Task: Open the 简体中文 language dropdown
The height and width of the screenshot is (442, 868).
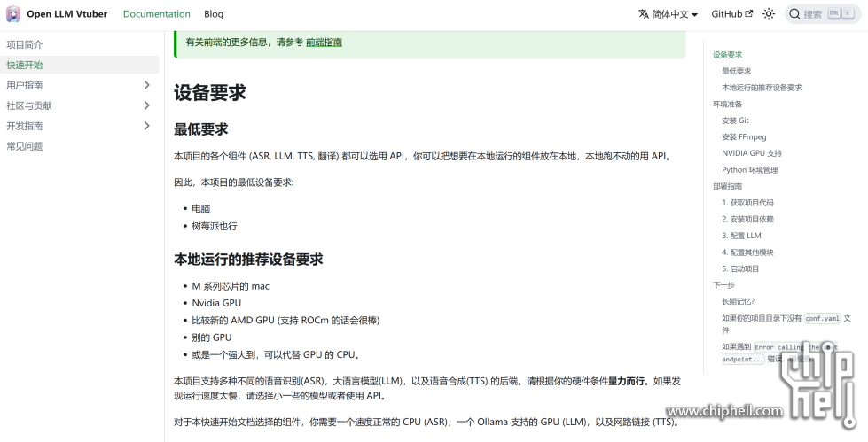Action: click(x=669, y=14)
